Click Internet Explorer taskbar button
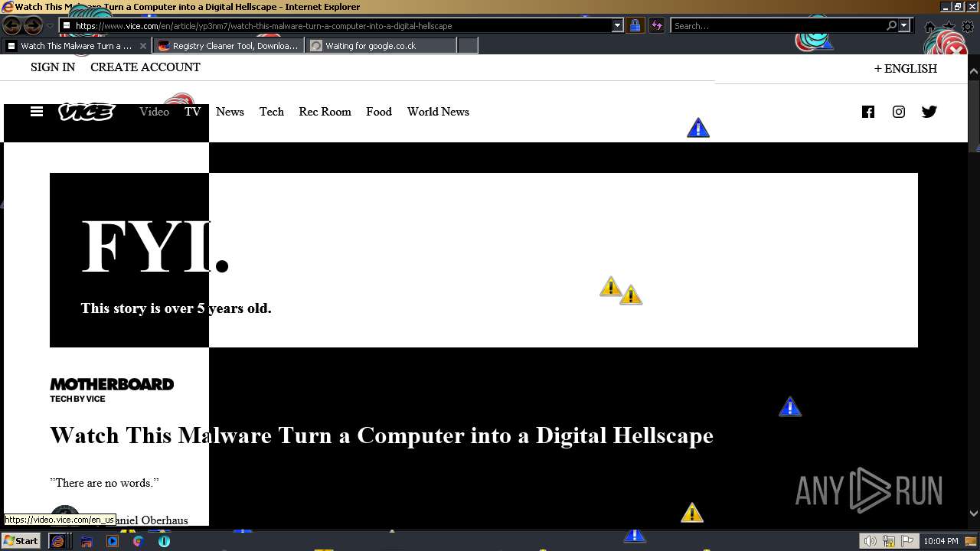Viewport: 980px width, 551px height. pos(58,541)
